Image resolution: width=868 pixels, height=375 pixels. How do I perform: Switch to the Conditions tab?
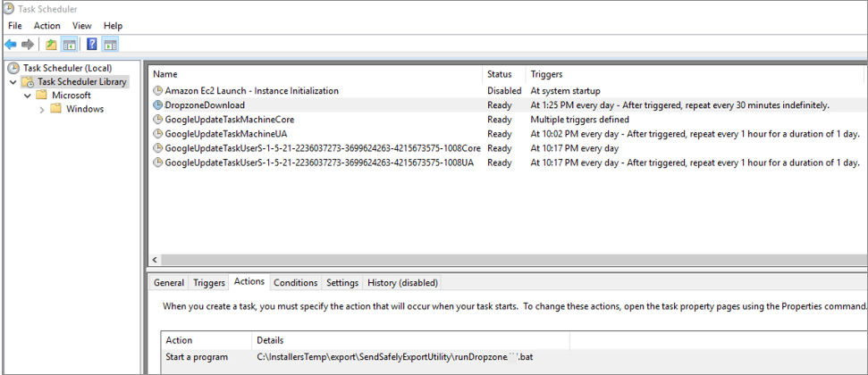coord(296,283)
